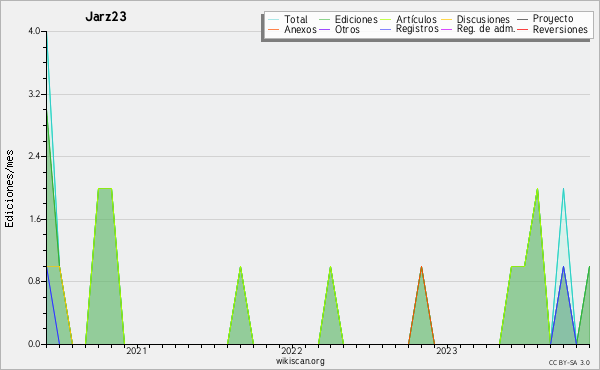The image size is (600, 370).
Task: Click the 2022 x-axis label
Action: coord(292,351)
